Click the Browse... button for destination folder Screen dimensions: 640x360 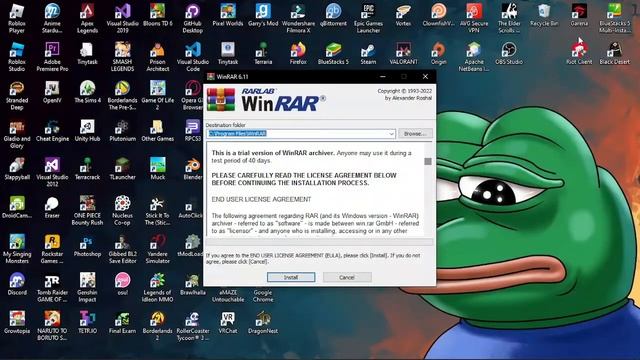[415, 133]
